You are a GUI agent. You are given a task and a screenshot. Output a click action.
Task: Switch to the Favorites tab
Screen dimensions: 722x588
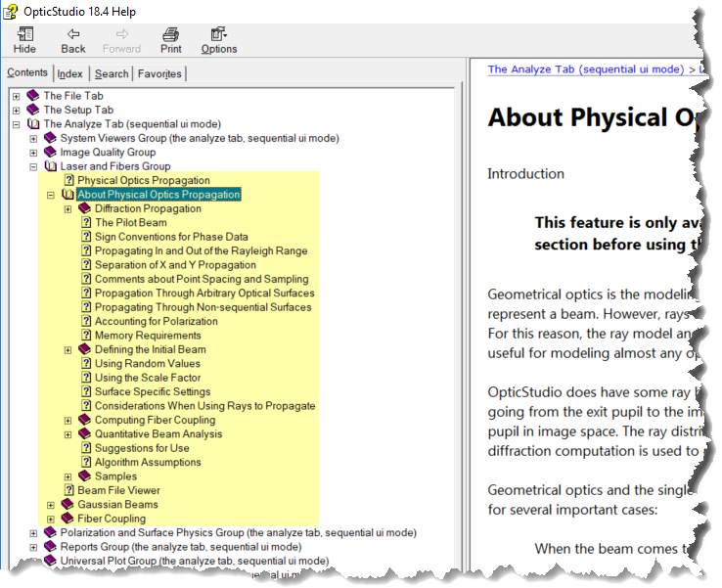159,73
